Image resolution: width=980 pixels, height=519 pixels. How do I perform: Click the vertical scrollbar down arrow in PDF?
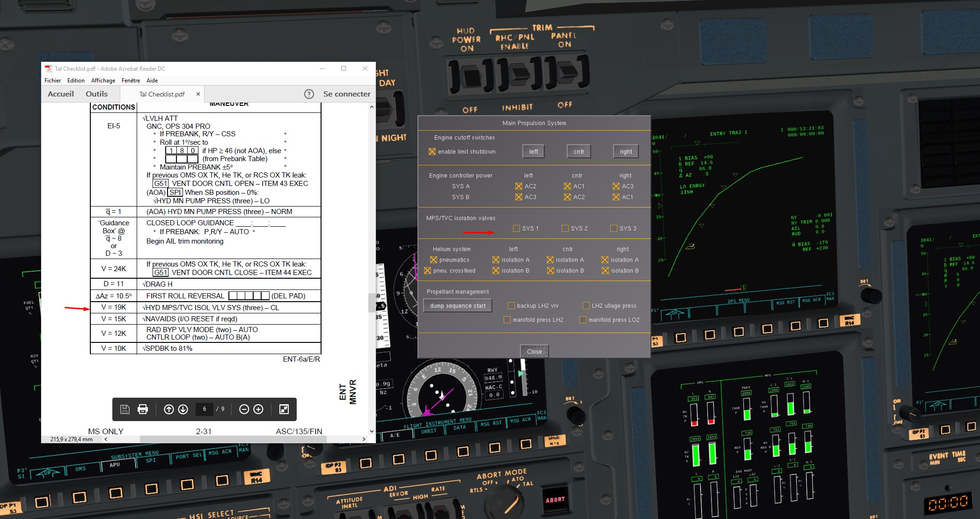click(372, 431)
